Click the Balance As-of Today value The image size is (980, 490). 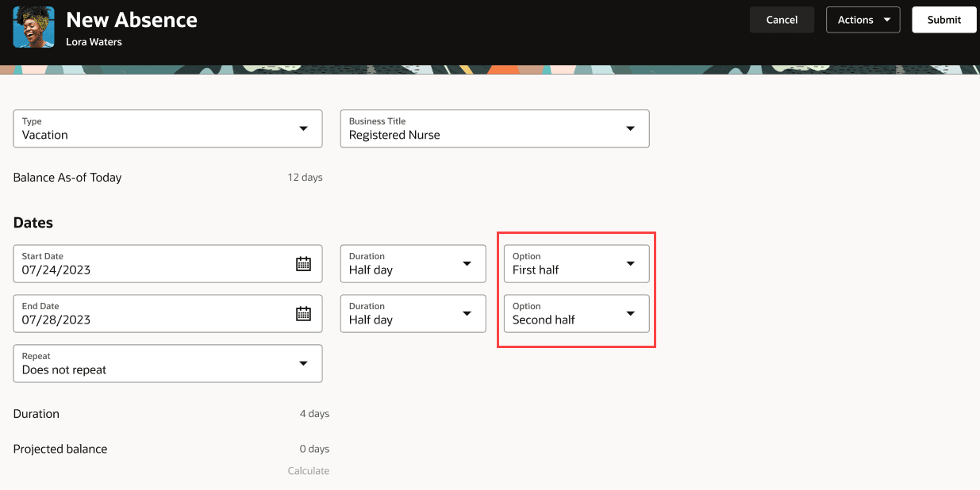coord(305,178)
